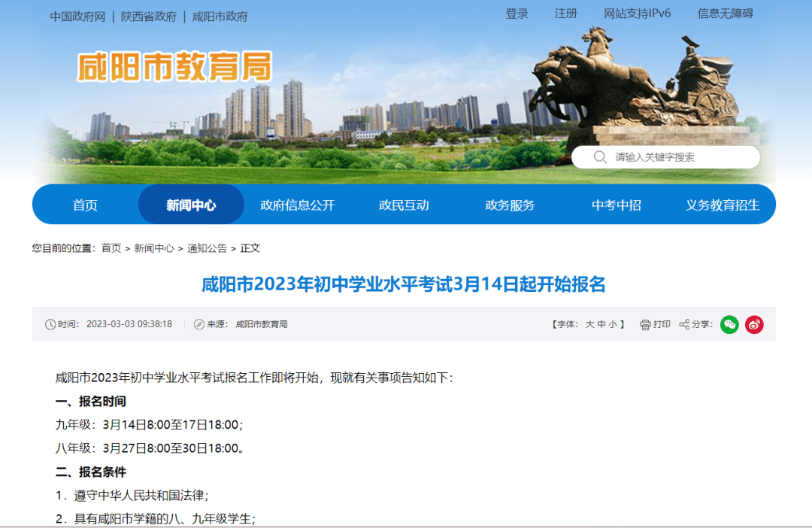
Task: Open the 陕西省政府 link
Action: [149, 17]
